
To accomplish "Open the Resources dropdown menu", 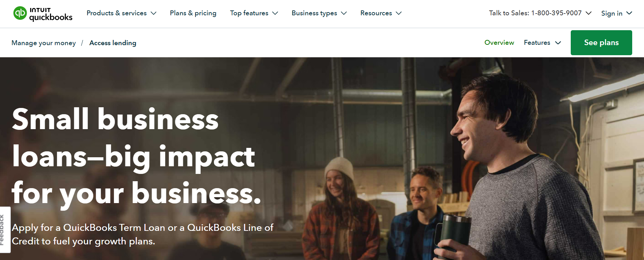I will [380, 13].
